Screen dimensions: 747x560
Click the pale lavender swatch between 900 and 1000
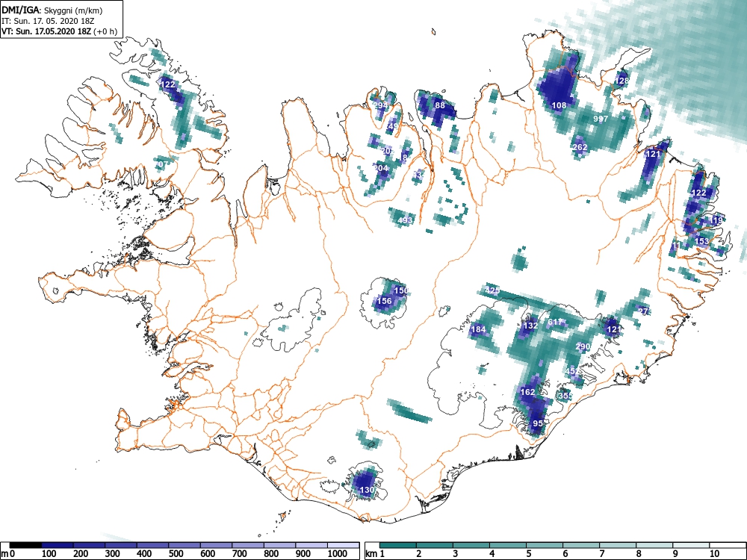pyautogui.click(x=311, y=545)
